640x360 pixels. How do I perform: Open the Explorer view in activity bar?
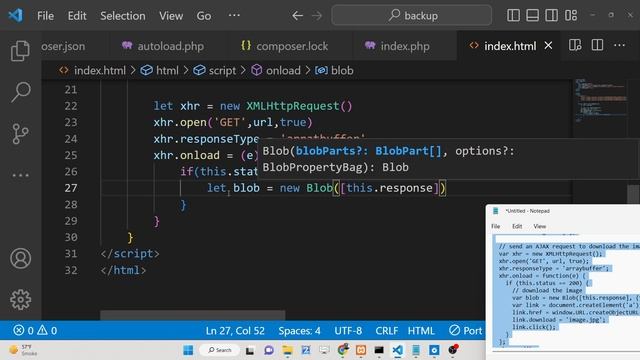click(20, 51)
